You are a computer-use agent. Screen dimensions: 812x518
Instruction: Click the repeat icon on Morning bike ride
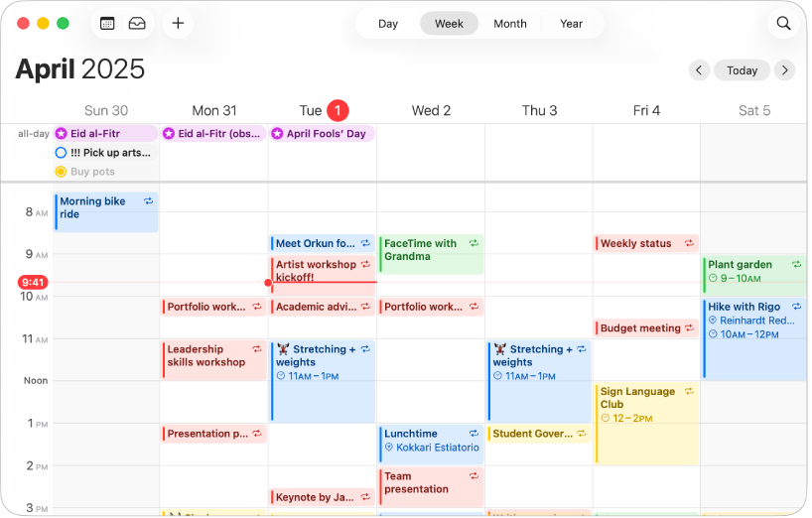pyautogui.click(x=149, y=201)
